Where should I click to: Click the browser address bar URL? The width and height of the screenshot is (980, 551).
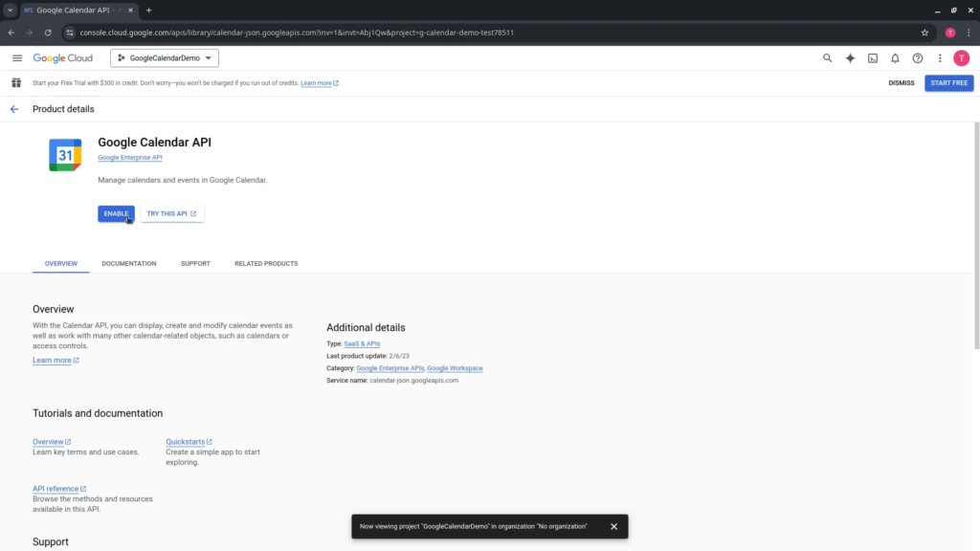click(x=297, y=33)
